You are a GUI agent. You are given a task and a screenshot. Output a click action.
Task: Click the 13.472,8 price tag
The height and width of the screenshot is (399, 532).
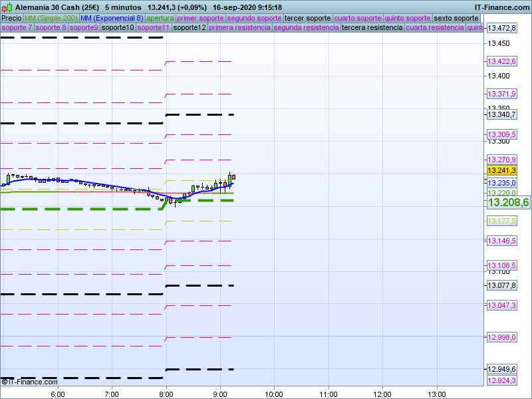pyautogui.click(x=501, y=28)
